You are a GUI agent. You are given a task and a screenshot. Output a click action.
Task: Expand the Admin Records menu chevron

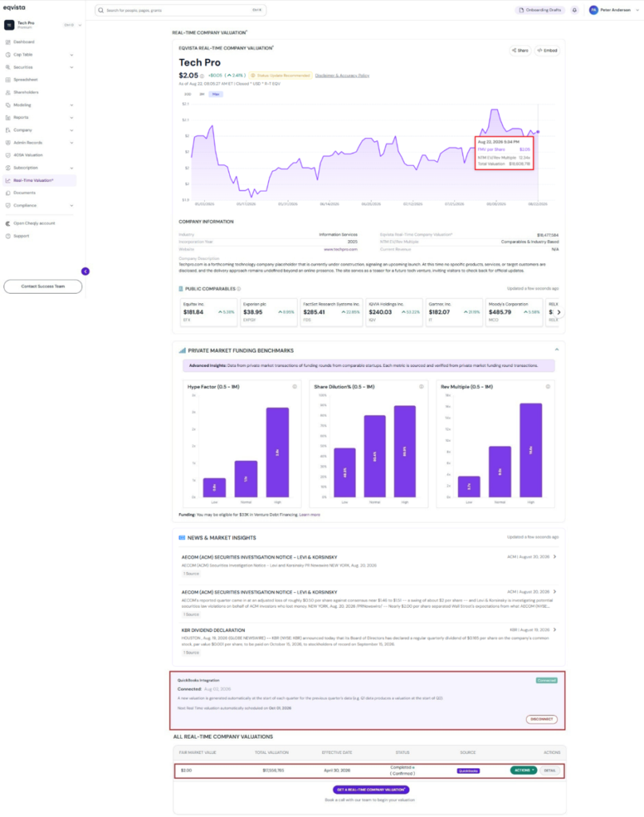(72, 143)
